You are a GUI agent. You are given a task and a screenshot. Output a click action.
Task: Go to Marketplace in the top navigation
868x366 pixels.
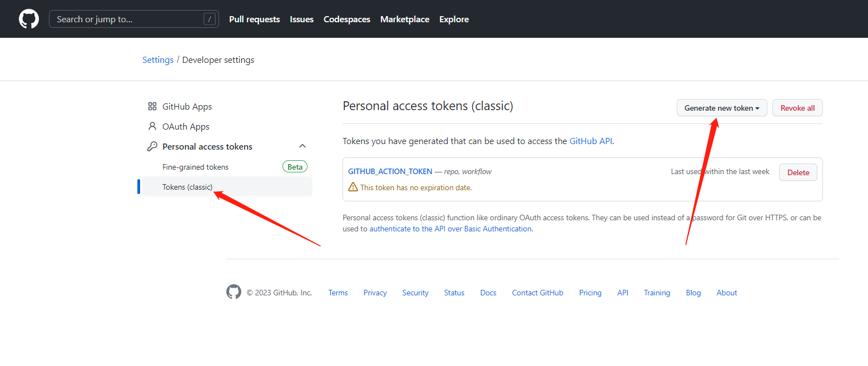coord(404,19)
